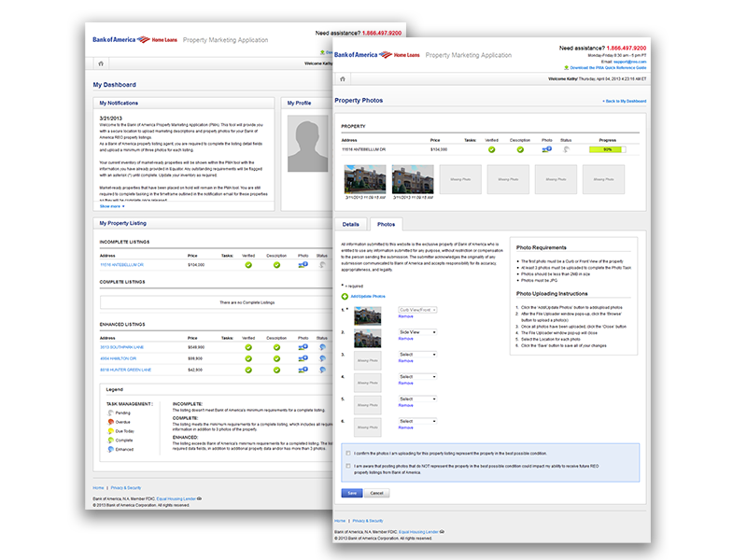Switch to the Details tab
This screenshot has width=747, height=560.
[x=350, y=224]
